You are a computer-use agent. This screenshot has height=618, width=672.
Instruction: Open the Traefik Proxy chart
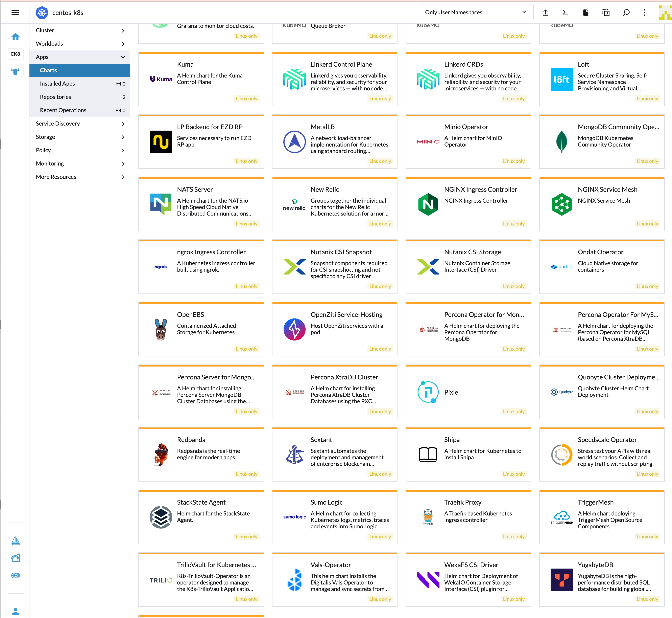(468, 517)
